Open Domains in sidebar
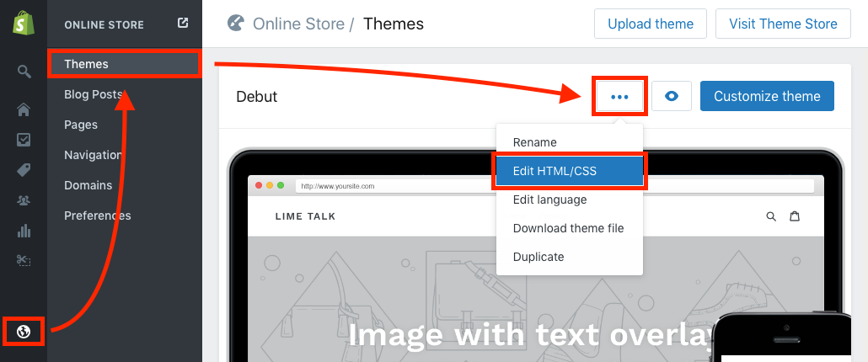 point(88,185)
